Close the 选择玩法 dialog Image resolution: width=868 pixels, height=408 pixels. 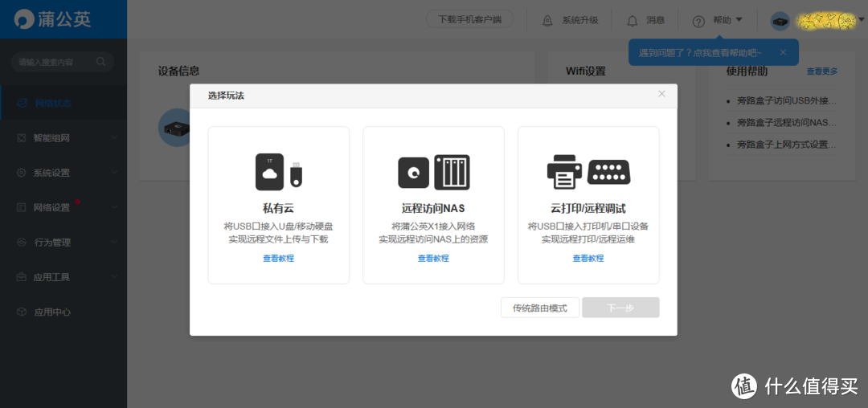click(x=661, y=94)
